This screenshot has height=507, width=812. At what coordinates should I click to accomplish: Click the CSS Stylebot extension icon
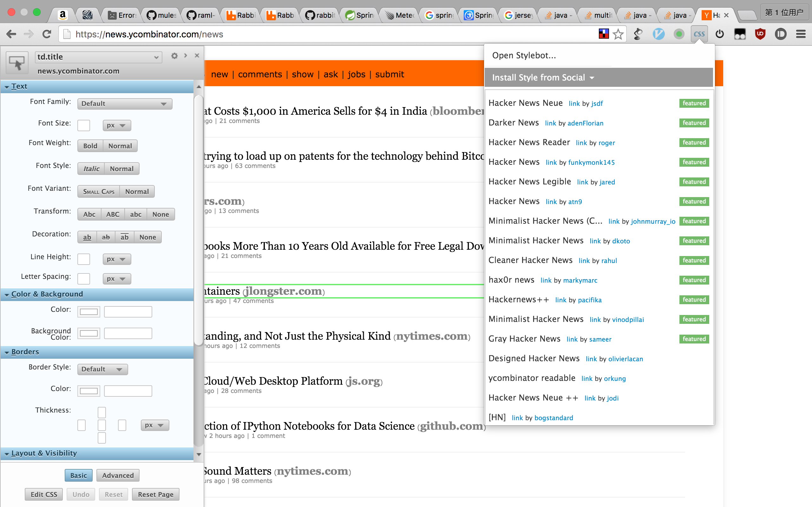[x=699, y=34]
